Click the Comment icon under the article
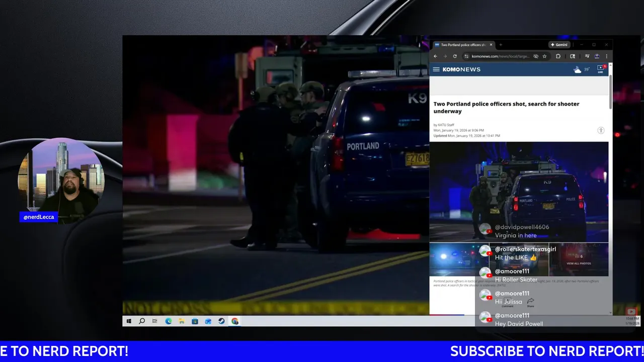 coord(508,302)
